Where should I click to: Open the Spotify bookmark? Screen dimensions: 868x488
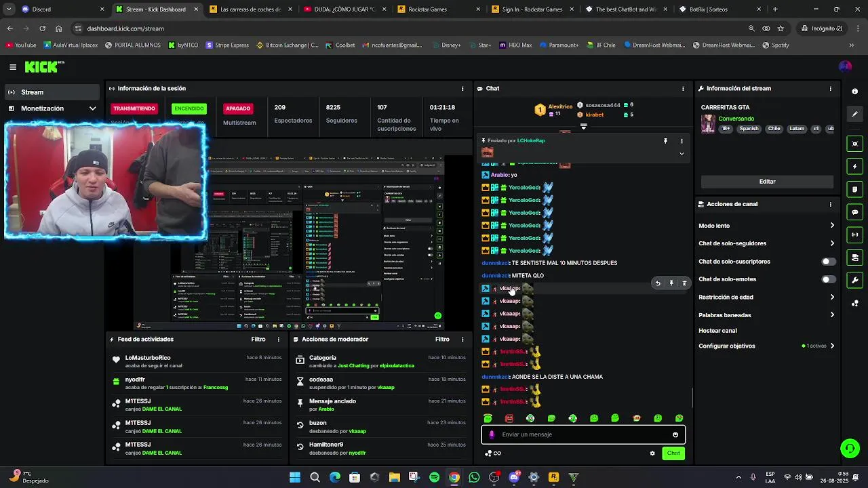coord(776,45)
